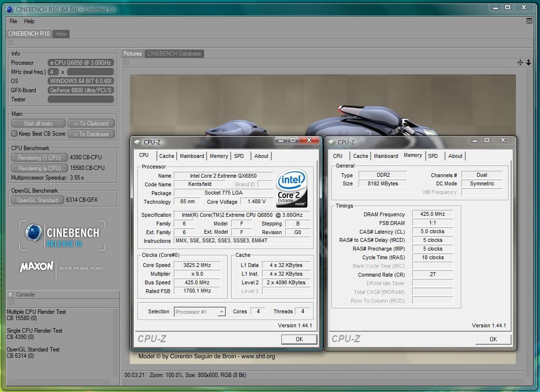The image size is (540, 392).
Task: Open Memory tab in left CPU-Z window
Action: point(219,156)
